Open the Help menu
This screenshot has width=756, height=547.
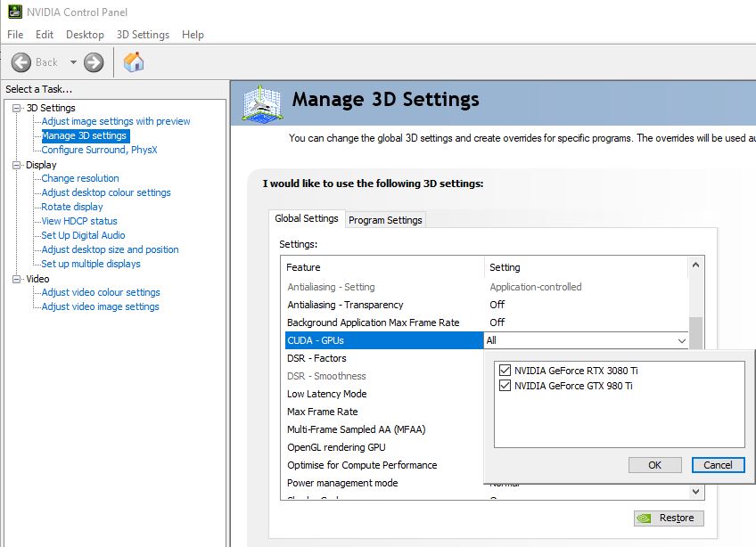point(193,35)
